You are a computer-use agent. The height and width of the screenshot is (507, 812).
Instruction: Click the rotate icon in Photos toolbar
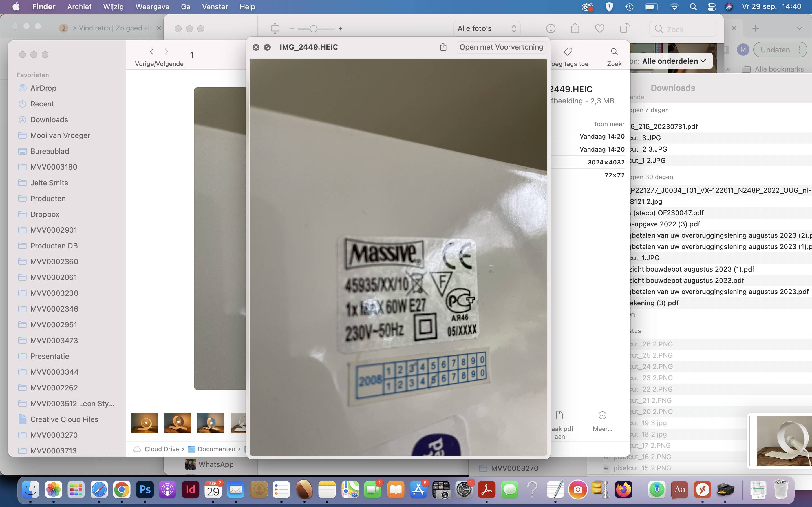[x=624, y=28]
